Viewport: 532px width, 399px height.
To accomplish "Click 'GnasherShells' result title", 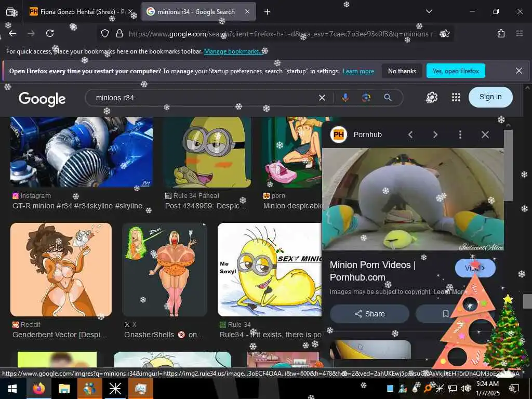I will click(164, 335).
